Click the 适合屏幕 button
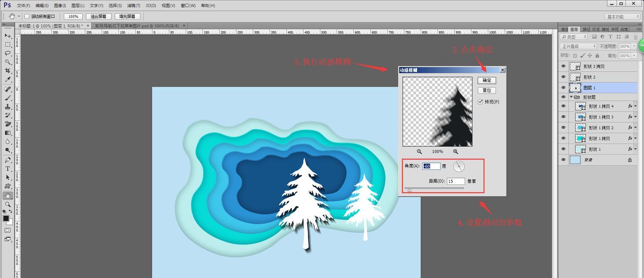The image size is (644, 278). 99,17
